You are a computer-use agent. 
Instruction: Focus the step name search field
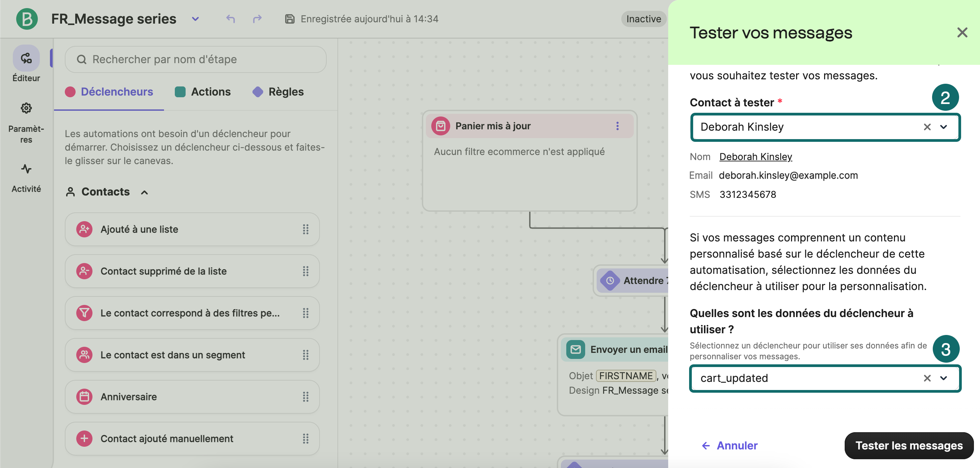pyautogui.click(x=195, y=59)
